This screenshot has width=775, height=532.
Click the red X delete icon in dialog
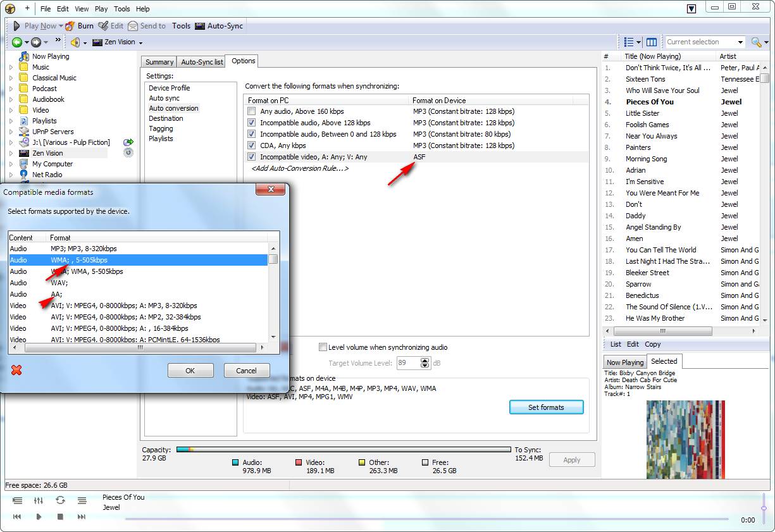[16, 370]
